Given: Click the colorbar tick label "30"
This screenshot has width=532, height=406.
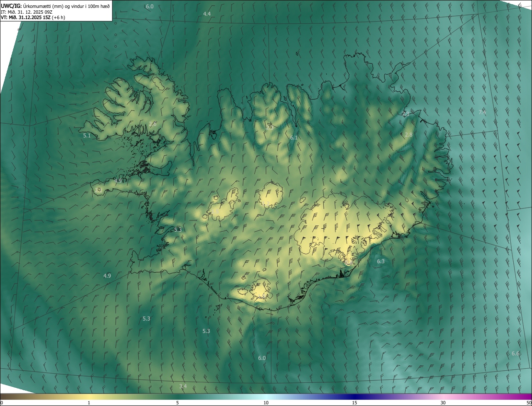Looking at the screenshot, I should [x=443, y=403].
